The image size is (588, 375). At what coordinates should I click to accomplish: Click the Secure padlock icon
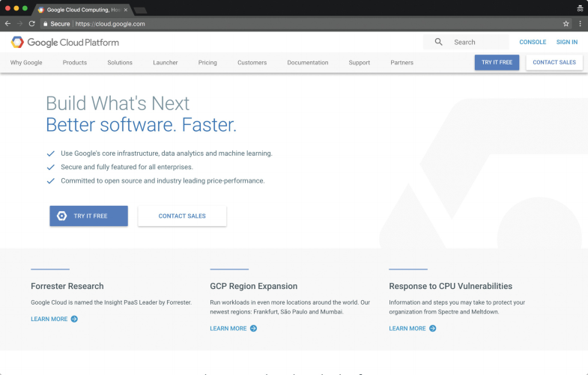point(44,24)
